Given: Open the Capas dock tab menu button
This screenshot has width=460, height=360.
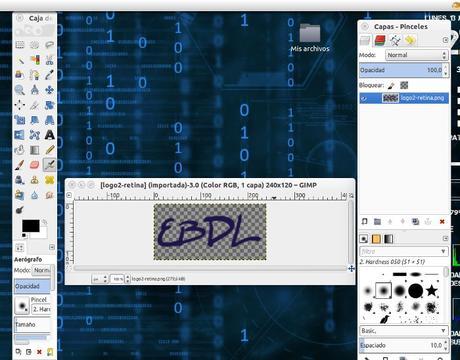Looking at the screenshot, I should (x=445, y=40).
